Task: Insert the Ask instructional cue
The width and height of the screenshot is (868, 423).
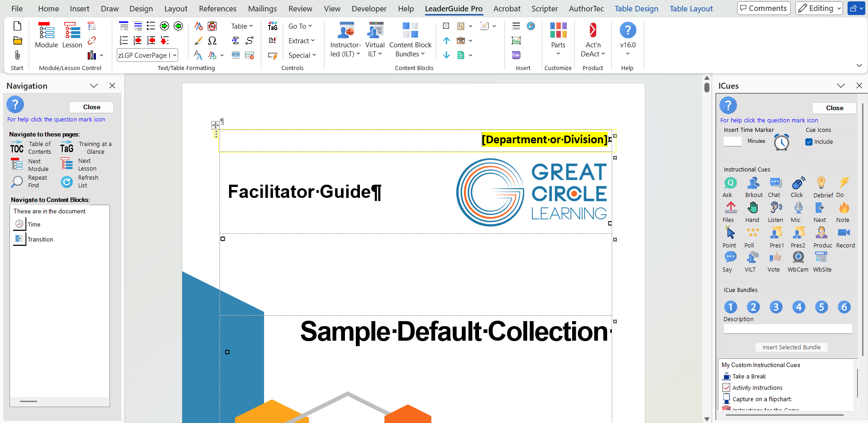Action: click(730, 187)
